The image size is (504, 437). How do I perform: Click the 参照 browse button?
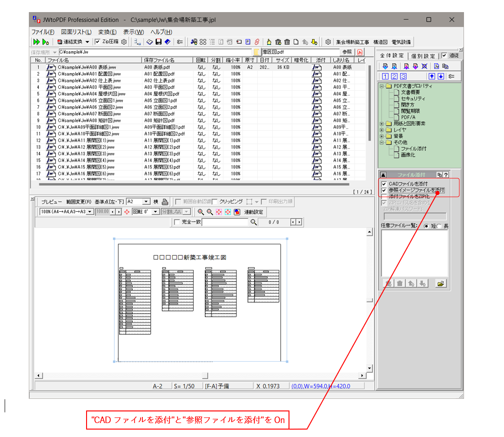347,52
